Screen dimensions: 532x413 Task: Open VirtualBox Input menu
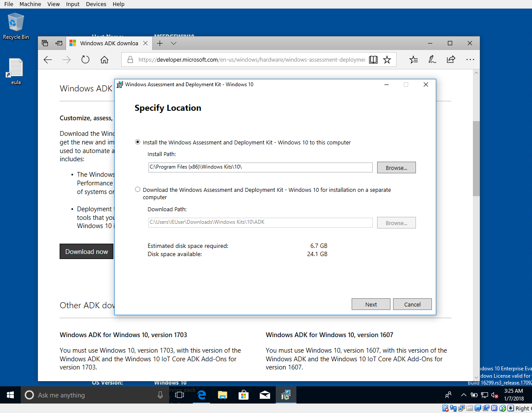point(72,4)
